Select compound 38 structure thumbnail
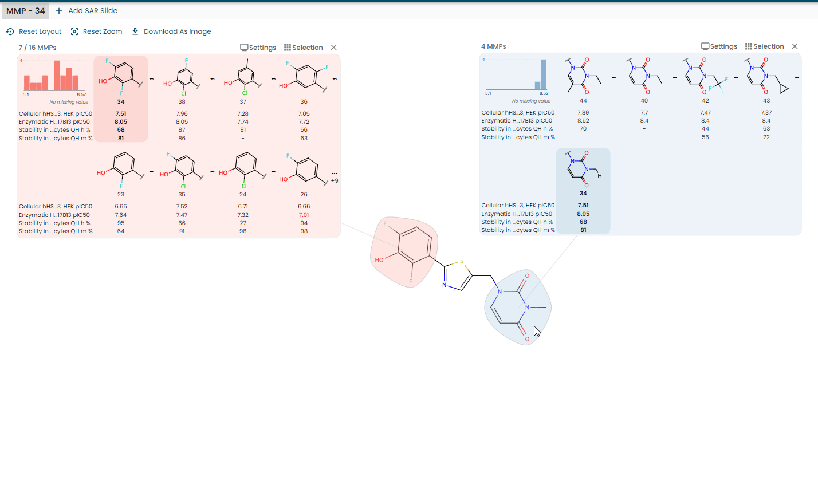This screenshot has height=504, width=818. [182, 76]
